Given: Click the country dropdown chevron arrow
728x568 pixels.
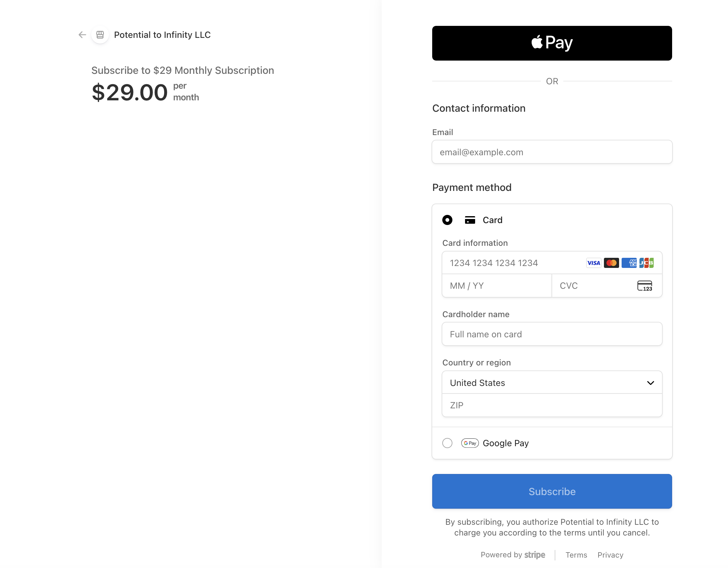Looking at the screenshot, I should 650,383.
